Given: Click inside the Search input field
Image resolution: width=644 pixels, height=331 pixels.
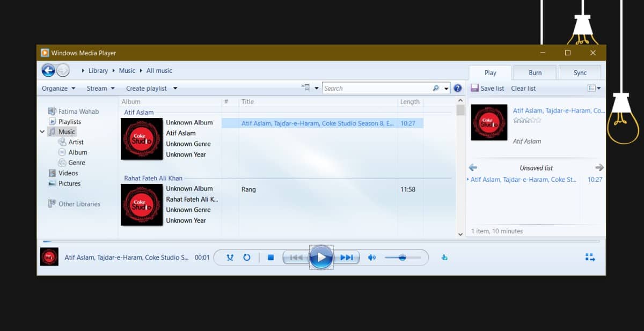Looking at the screenshot, I should (377, 89).
